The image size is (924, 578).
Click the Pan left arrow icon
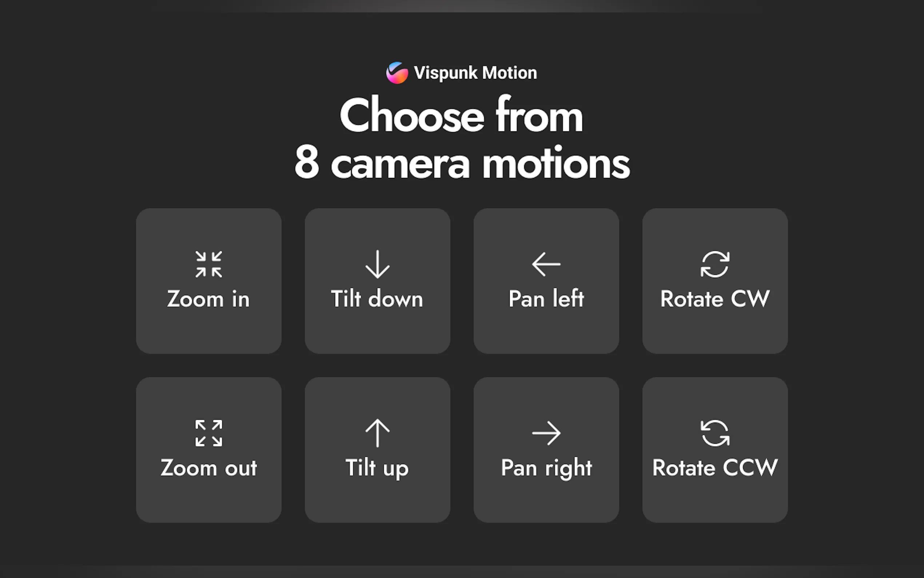546,264
